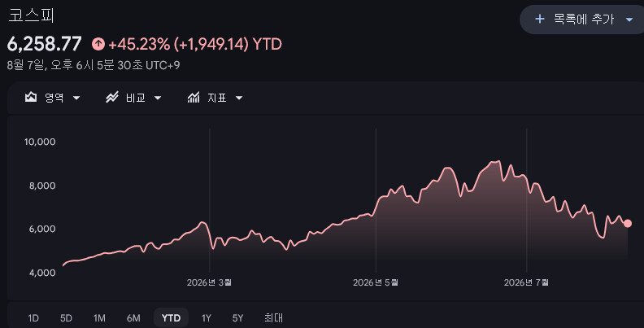Viewport: 644px width, 328px height.
Task: Add 코스피 with the 목록에 추가 button
Action: tap(583, 20)
